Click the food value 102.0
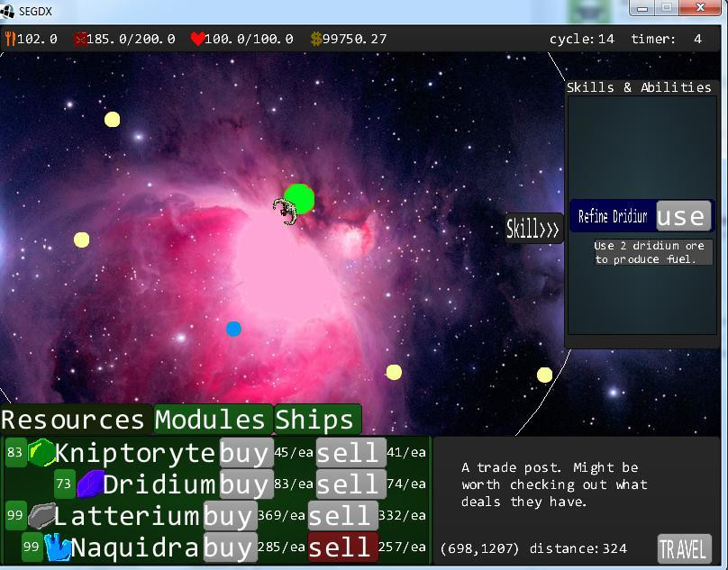The width and height of the screenshot is (728, 570). tap(37, 39)
